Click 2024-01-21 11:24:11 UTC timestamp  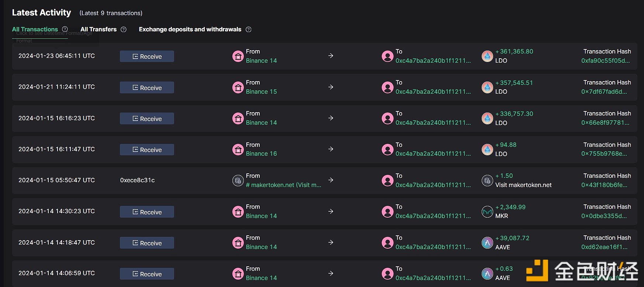(56, 87)
